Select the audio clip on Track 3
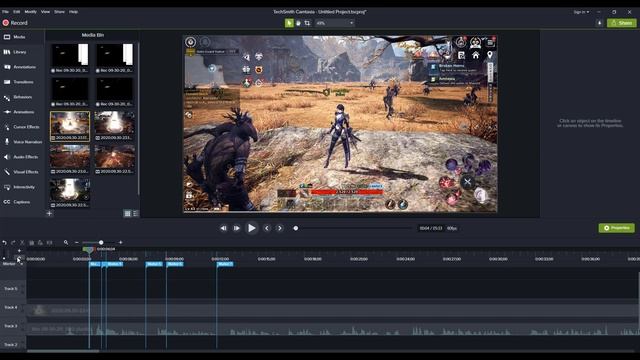This screenshot has width=640, height=360. click(x=333, y=329)
